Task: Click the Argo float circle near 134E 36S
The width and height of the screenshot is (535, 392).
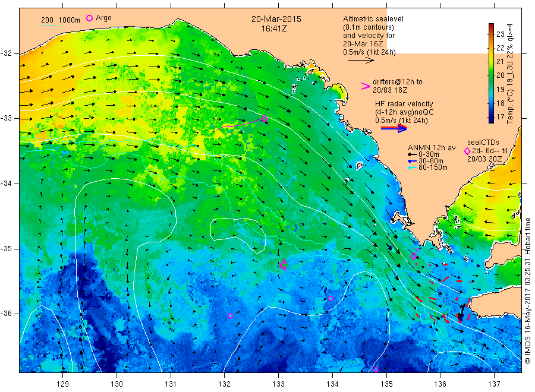Action: [x=331, y=299]
